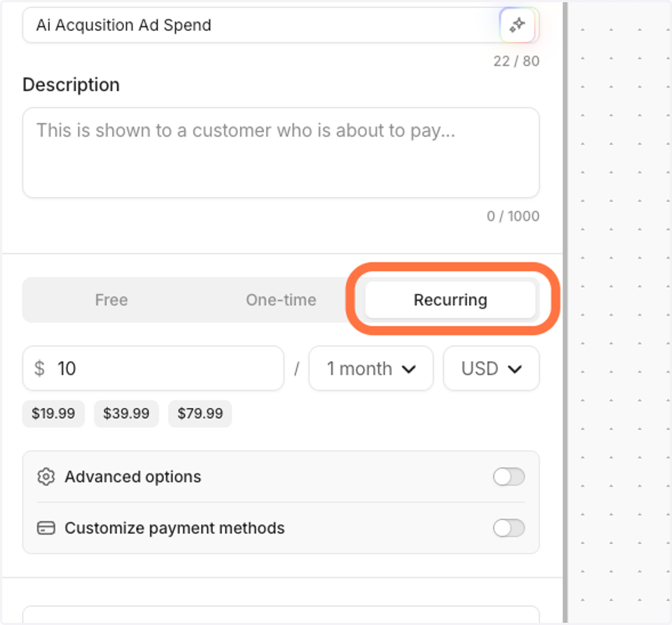Open the USD currency dropdown
672x625 pixels.
pyautogui.click(x=491, y=369)
